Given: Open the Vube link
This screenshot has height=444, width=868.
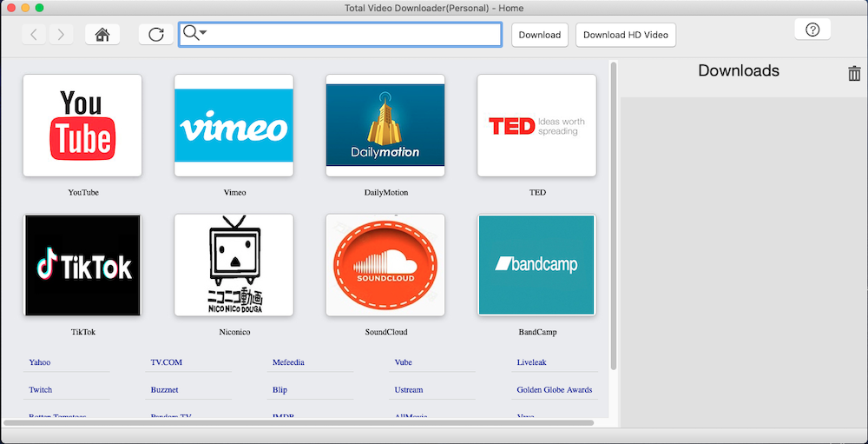Looking at the screenshot, I should 403,362.
